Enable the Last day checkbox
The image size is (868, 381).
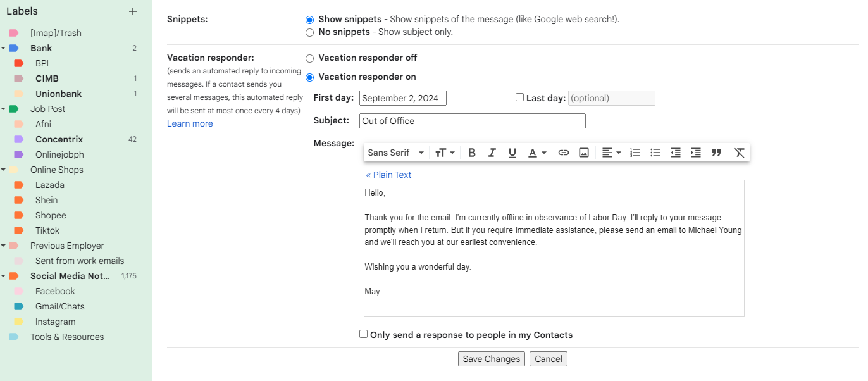(520, 97)
